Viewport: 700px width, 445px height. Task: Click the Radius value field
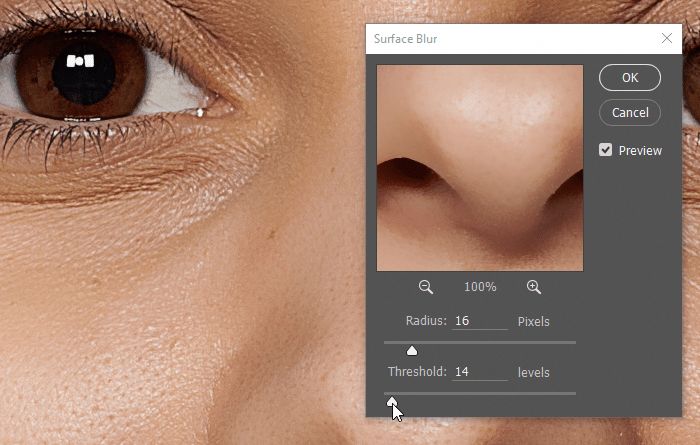pos(479,321)
